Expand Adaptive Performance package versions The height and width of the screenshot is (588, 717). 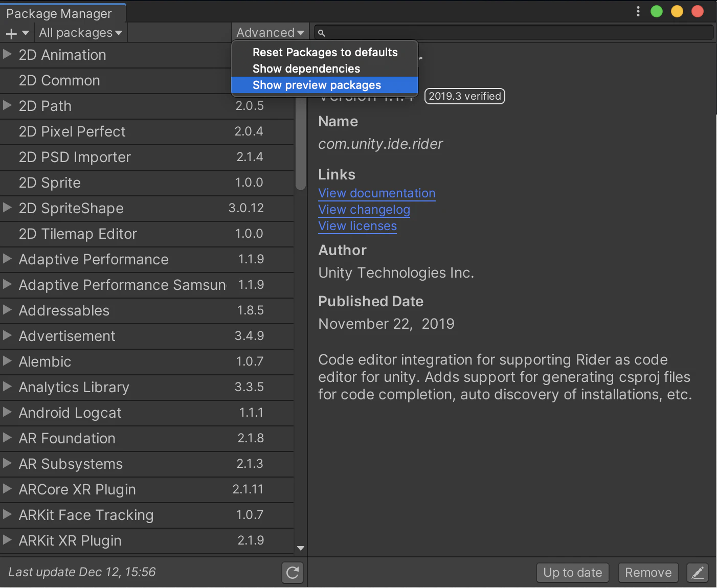tap(7, 259)
